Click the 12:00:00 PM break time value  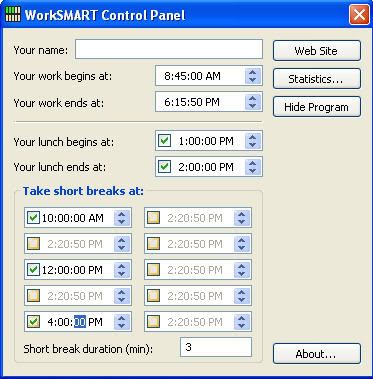click(x=72, y=270)
